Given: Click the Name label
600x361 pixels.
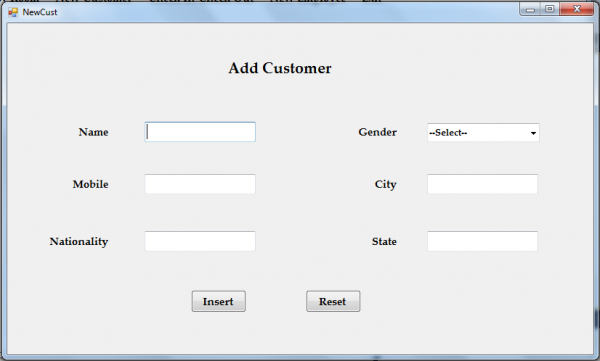Looking at the screenshot, I should click(93, 132).
